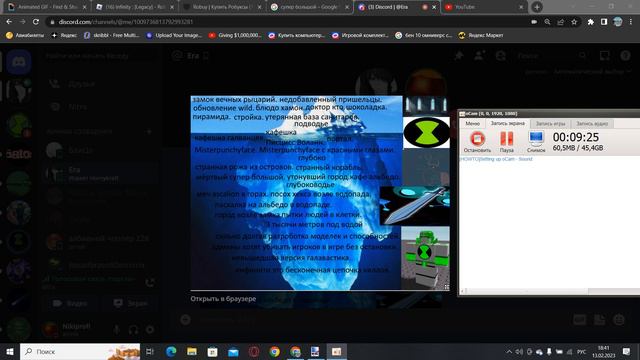Open the skribbl bookmark
Image resolution: width=640 pixels, height=360 pixels.
point(111,36)
